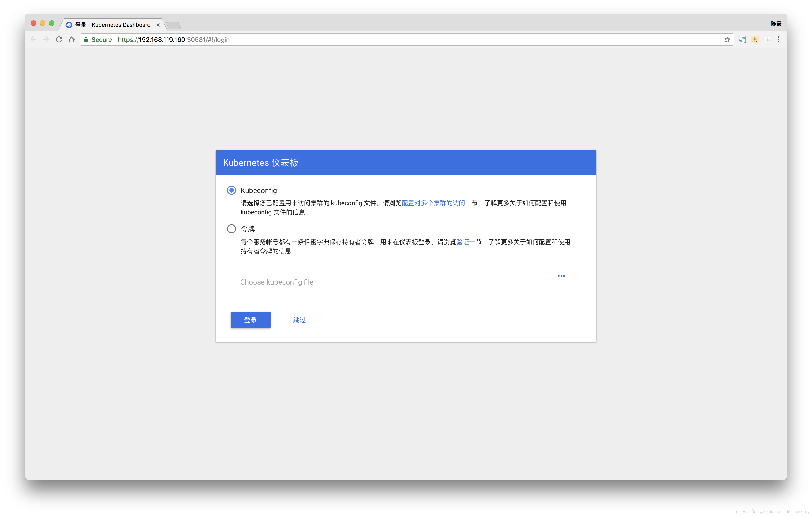This screenshot has width=812, height=516.
Task: Click the macOS red close window button
Action: (x=33, y=23)
